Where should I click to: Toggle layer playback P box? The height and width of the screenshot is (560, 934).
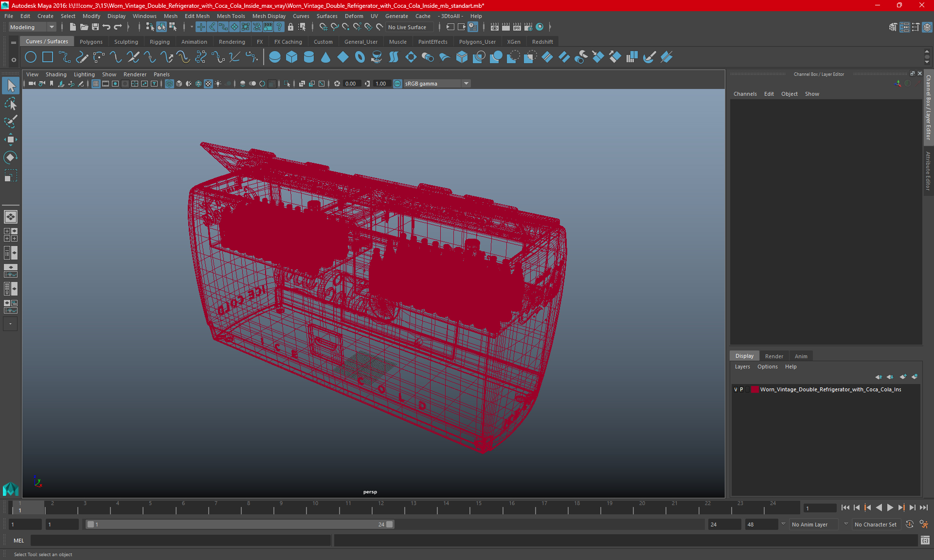tap(741, 389)
